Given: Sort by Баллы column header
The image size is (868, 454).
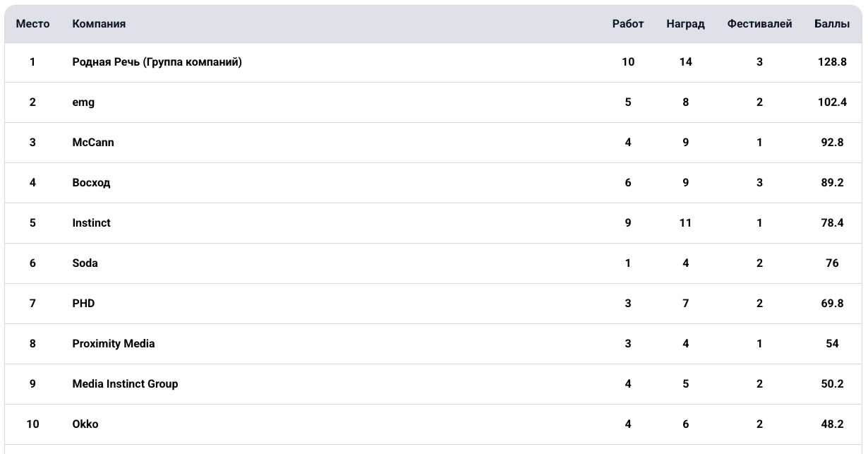Looking at the screenshot, I should pos(832,24).
